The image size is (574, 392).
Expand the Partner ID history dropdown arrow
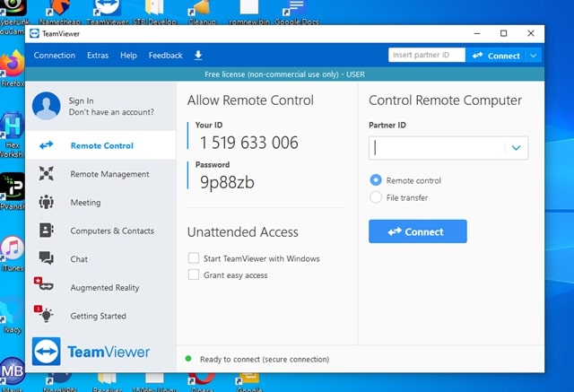517,148
